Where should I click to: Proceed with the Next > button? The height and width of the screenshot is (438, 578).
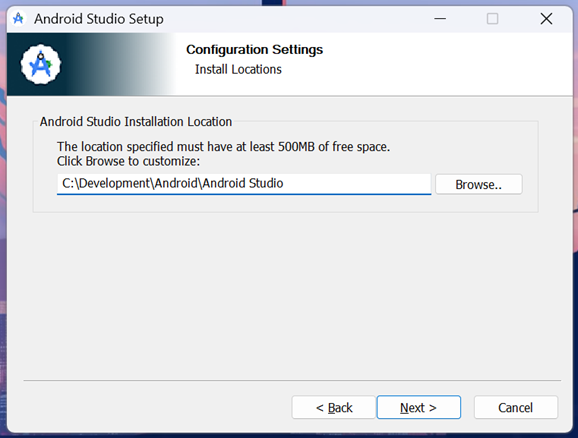pyautogui.click(x=418, y=407)
